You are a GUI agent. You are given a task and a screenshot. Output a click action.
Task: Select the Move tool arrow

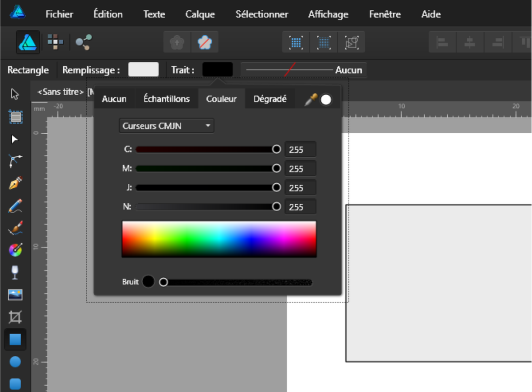coord(15,94)
